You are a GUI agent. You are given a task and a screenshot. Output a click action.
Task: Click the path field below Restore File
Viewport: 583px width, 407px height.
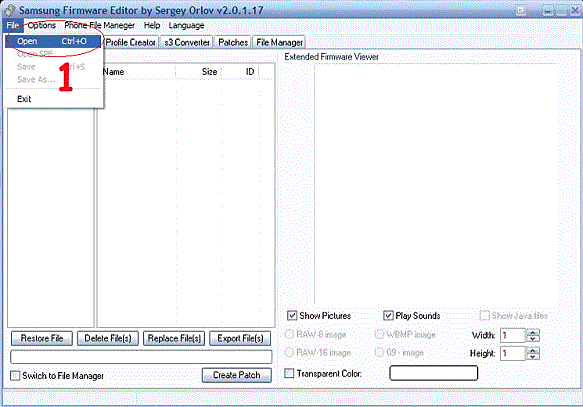click(141, 356)
